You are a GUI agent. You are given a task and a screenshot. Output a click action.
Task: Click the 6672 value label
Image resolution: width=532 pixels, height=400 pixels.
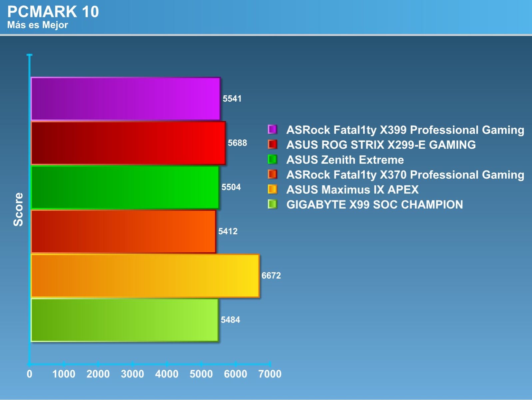pyautogui.click(x=271, y=276)
